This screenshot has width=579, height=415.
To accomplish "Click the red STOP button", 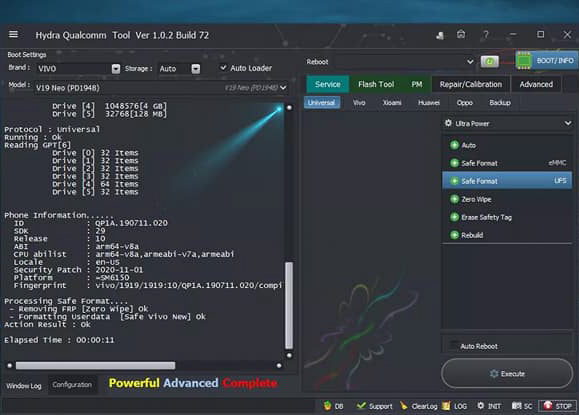I will (x=557, y=406).
